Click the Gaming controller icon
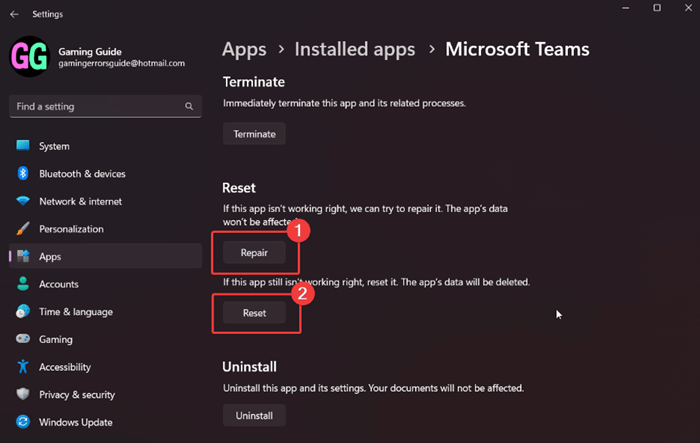 pos(23,339)
